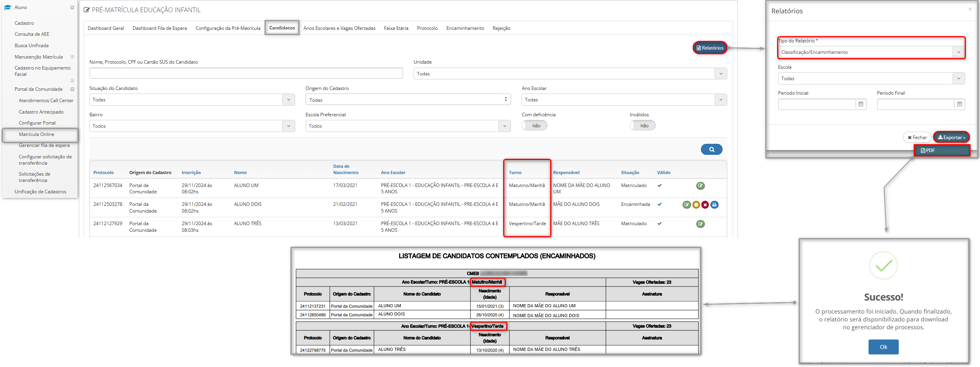Click the blue print icon for ALUNO DOIS
The image size is (980, 367).
tap(714, 205)
